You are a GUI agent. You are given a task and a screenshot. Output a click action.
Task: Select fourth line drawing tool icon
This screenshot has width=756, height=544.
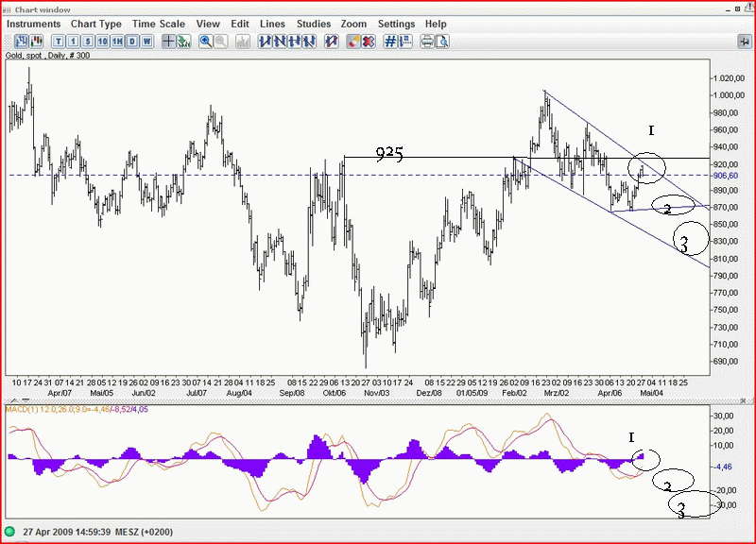tap(309, 42)
